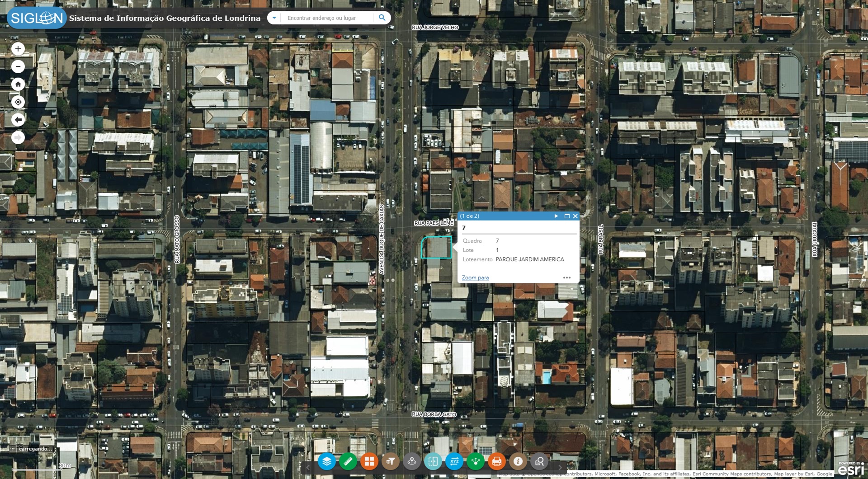Click the carregando loading indicator
868x479 pixels.
coord(35,449)
